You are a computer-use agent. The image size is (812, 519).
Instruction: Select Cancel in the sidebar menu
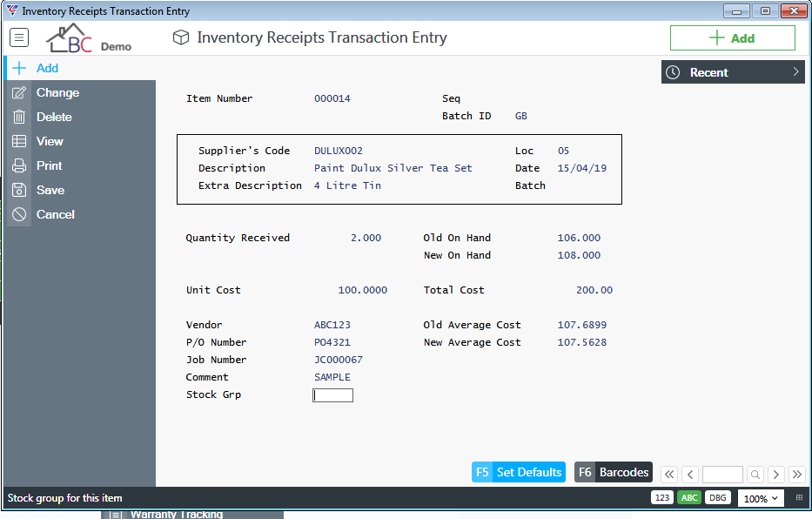point(80,214)
